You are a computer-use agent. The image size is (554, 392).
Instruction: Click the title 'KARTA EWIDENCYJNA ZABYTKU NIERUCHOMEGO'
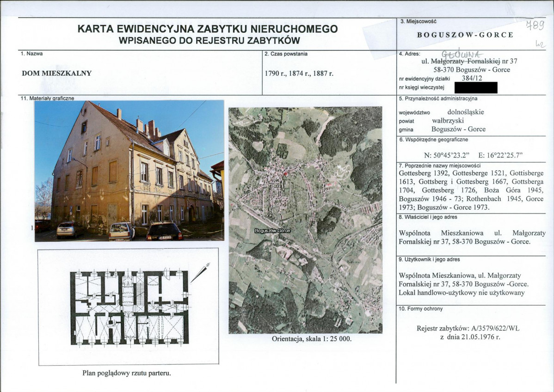[207, 29]
